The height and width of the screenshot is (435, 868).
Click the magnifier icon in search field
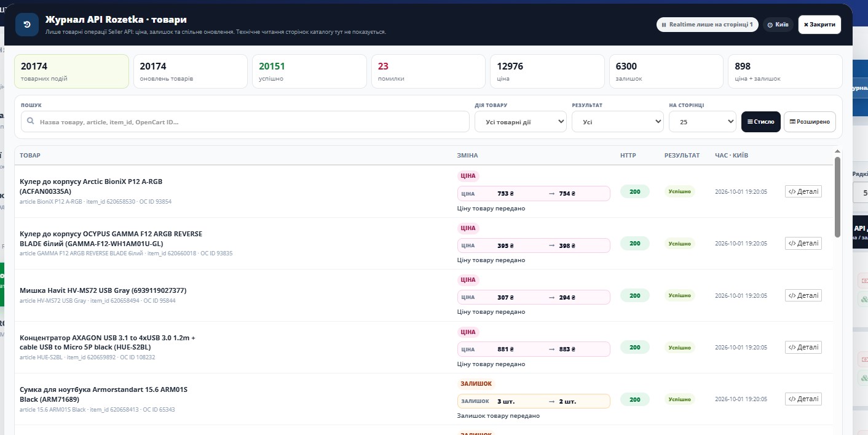31,122
